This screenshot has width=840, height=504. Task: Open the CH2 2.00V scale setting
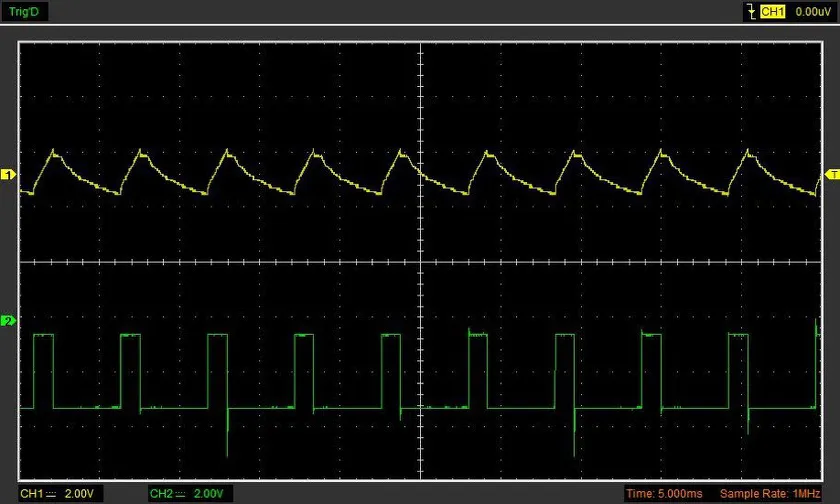pyautogui.click(x=208, y=494)
